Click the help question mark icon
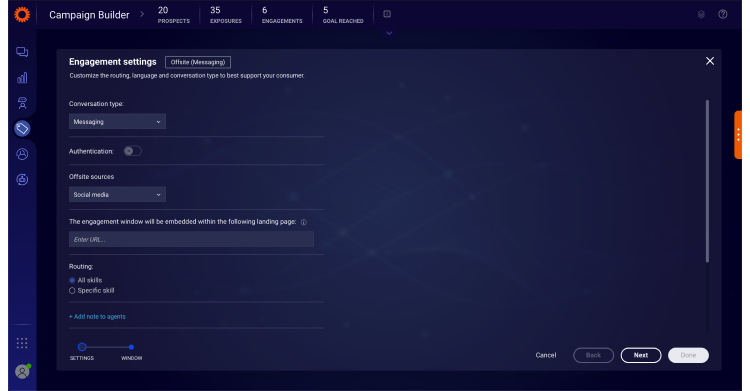 723,14
